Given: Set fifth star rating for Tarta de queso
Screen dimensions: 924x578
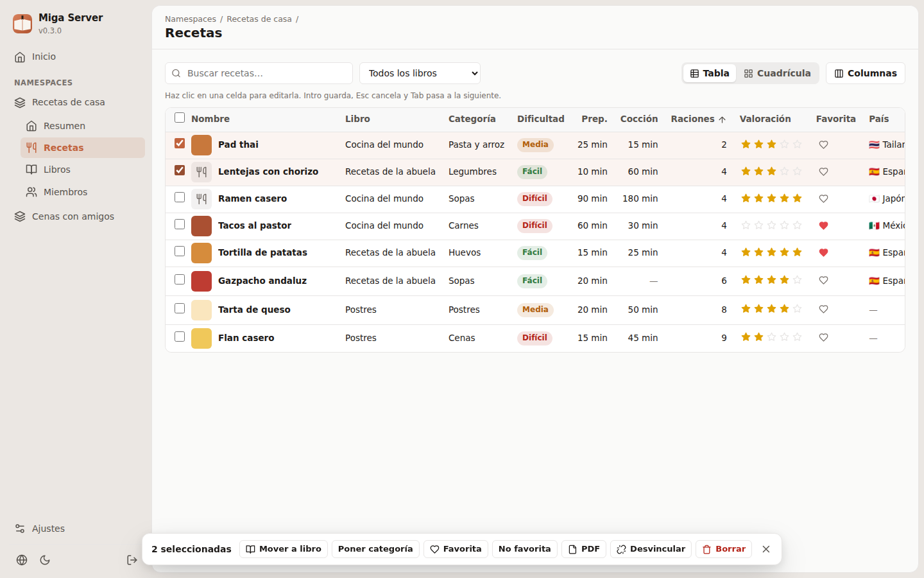Looking at the screenshot, I should pyautogui.click(x=797, y=309).
